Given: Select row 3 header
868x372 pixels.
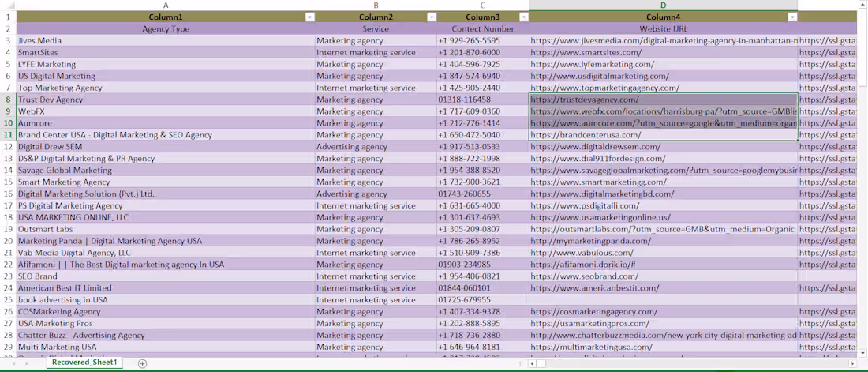Looking at the screenshot, I should (x=9, y=40).
